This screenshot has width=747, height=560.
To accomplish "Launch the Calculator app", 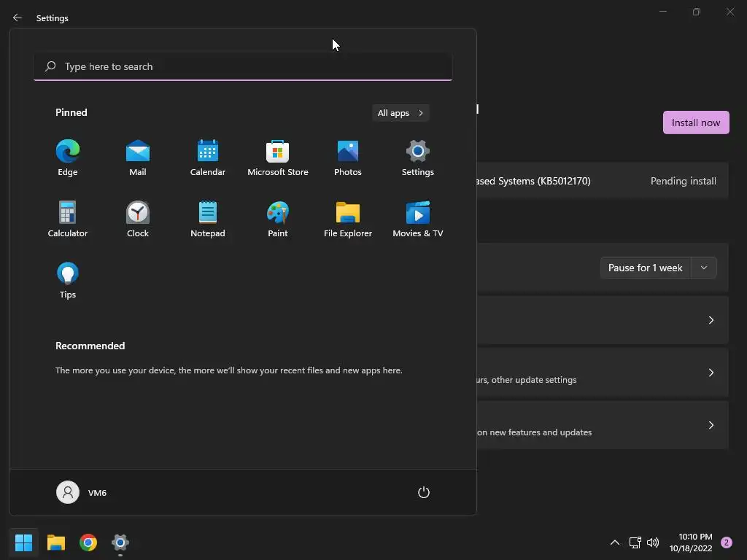I will coord(68,219).
